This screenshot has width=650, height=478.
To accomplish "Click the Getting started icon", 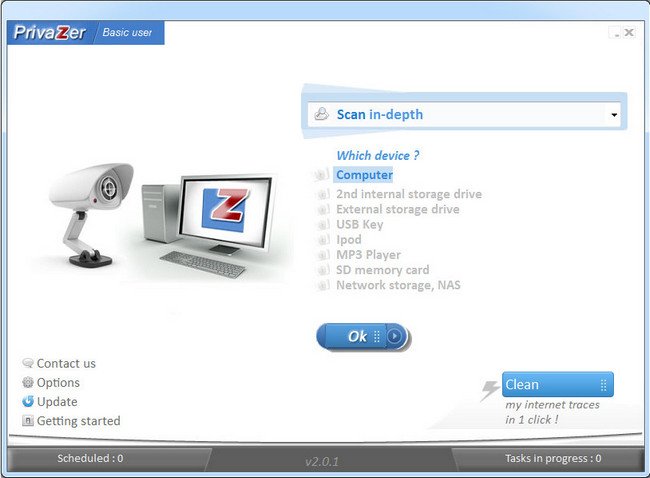I will (x=28, y=421).
